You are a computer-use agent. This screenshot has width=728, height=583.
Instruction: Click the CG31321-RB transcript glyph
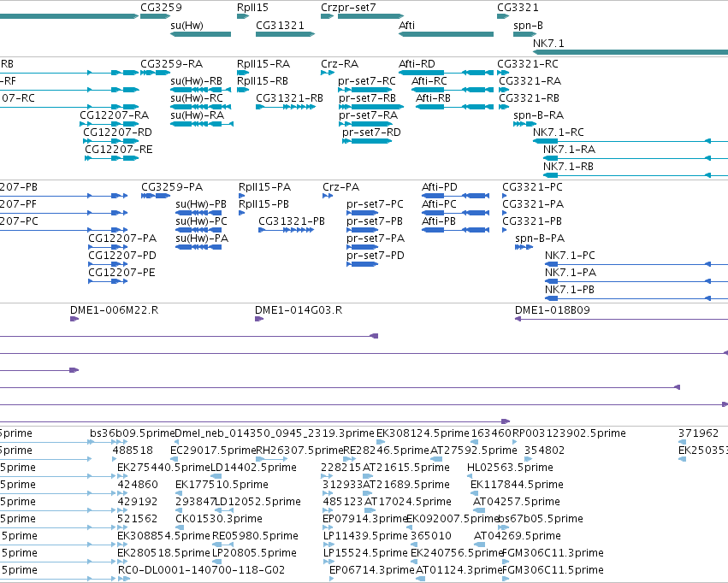286,107
